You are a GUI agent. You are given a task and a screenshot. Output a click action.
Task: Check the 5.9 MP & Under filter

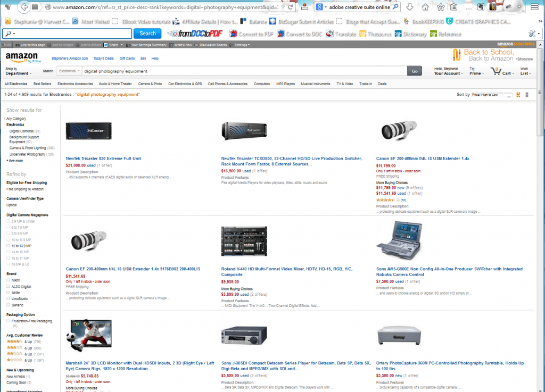[9, 221]
